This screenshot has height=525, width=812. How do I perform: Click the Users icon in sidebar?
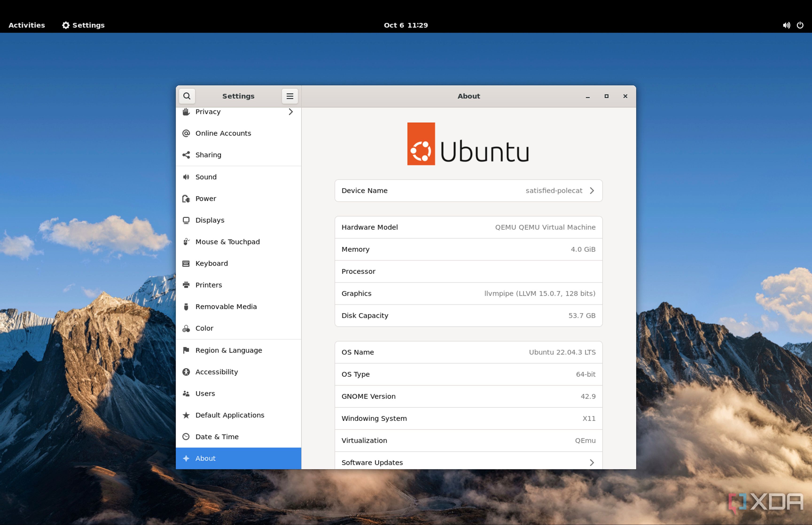pyautogui.click(x=186, y=393)
